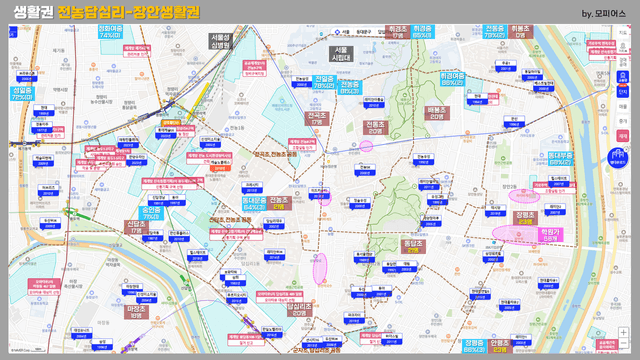The height and width of the screenshot is (360, 640).
Task: Toggle the pink 개발 layer button
Action: 623,136
